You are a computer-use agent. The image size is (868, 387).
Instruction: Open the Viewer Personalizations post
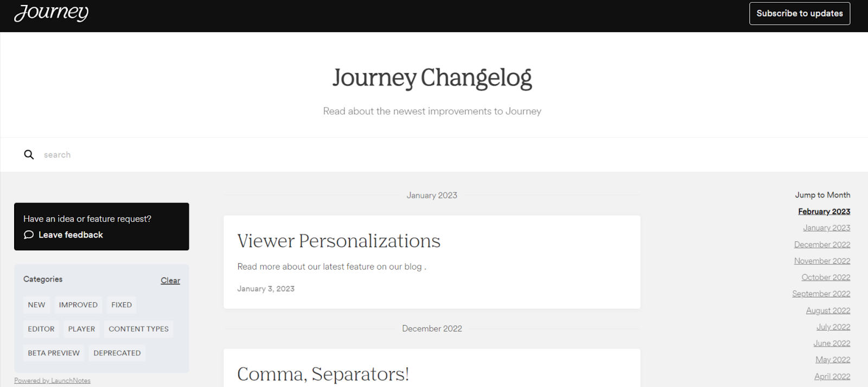click(339, 241)
